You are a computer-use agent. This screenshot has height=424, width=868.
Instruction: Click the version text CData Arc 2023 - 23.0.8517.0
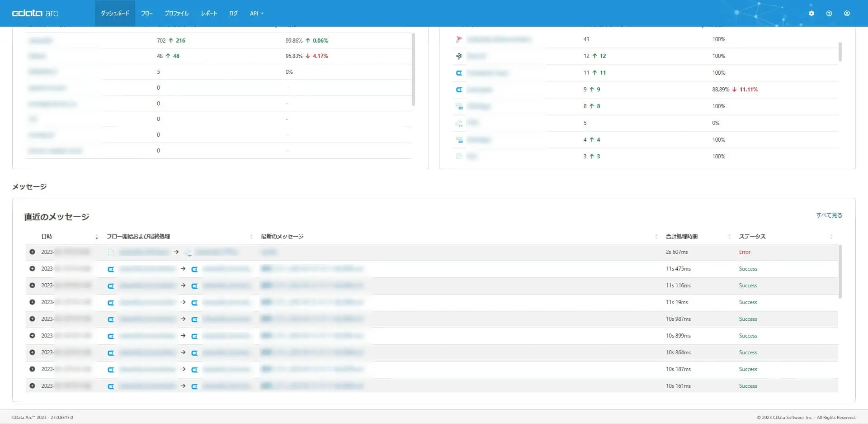[42, 418]
